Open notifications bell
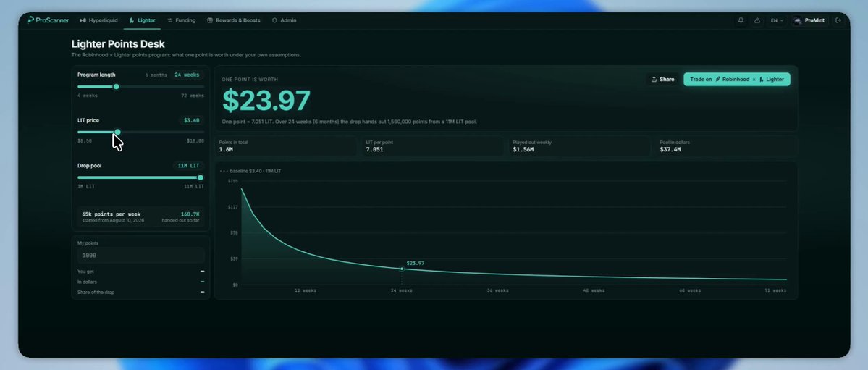The height and width of the screenshot is (370, 868). (x=741, y=20)
